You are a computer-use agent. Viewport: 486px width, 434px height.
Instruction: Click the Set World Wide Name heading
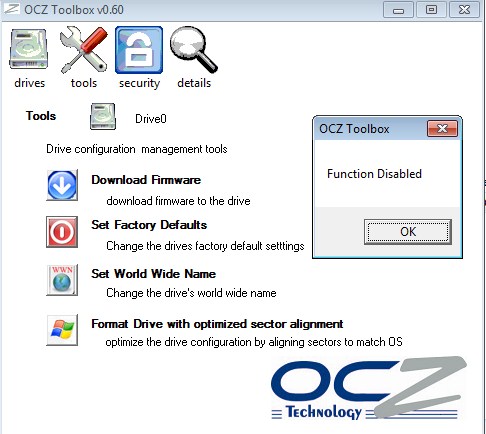tap(153, 274)
